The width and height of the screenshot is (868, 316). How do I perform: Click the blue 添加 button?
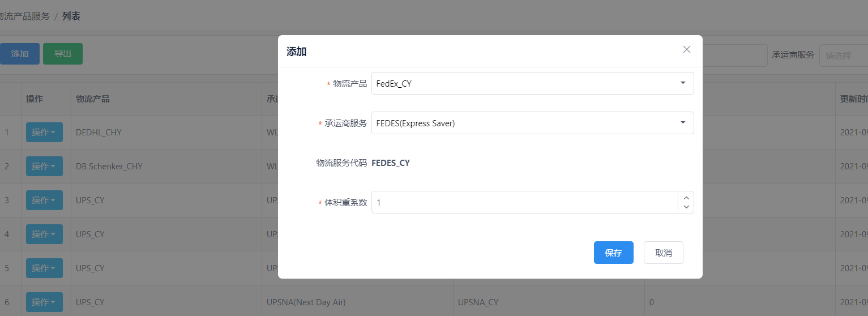pos(19,54)
